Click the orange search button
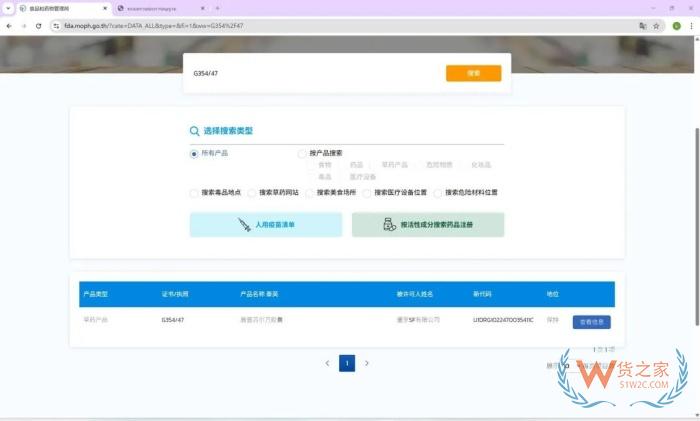This screenshot has width=700, height=421. point(473,73)
